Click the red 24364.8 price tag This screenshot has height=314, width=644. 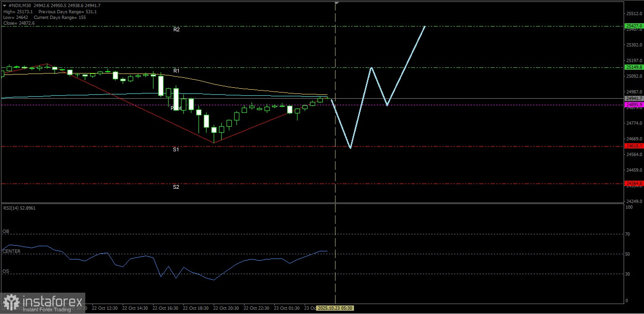(x=634, y=183)
